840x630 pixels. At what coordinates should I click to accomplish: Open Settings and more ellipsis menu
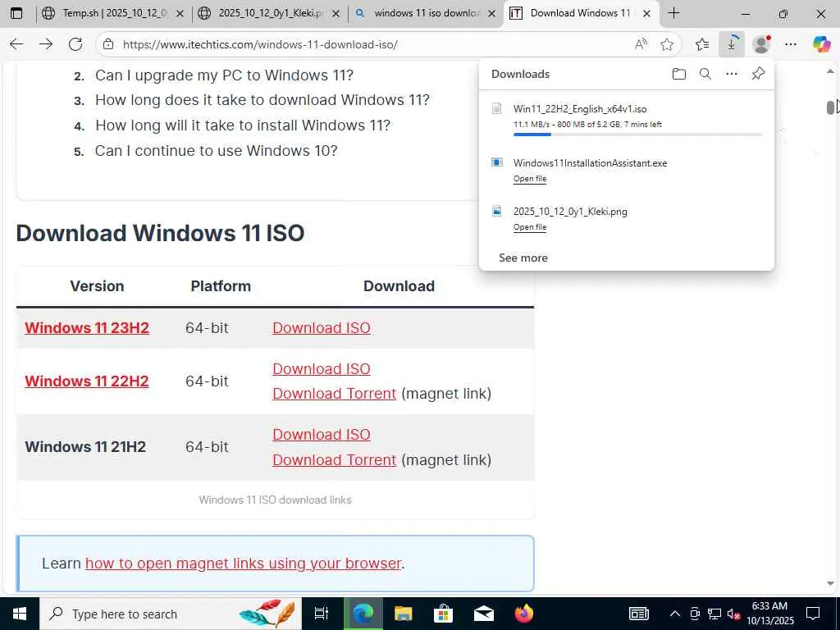point(791,44)
